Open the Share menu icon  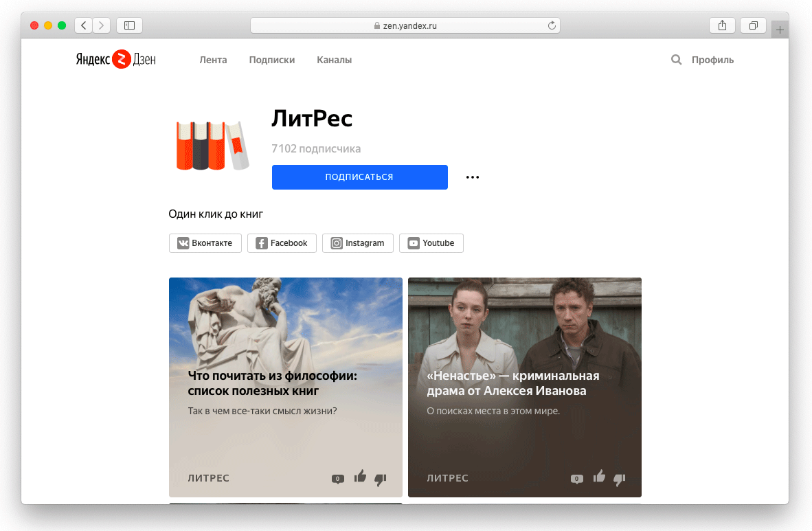click(x=723, y=25)
